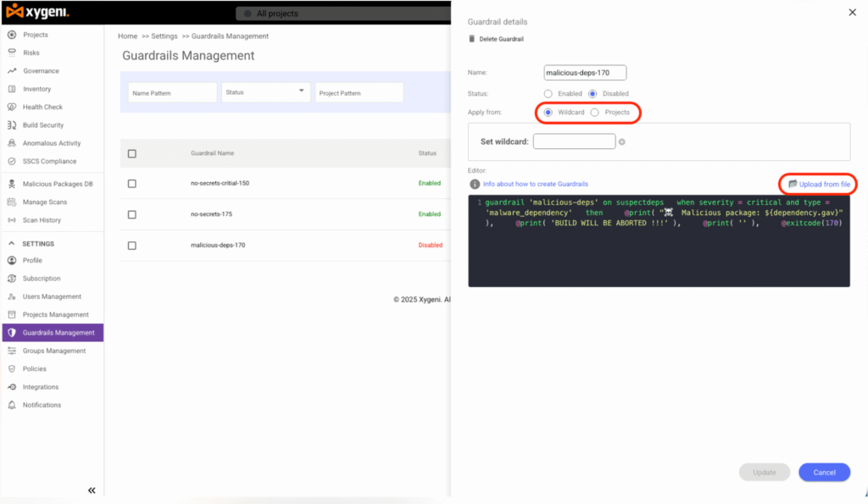Screen dimensions: 868x504
Task: Click the Users Management sidebar icon
Action: point(12,296)
